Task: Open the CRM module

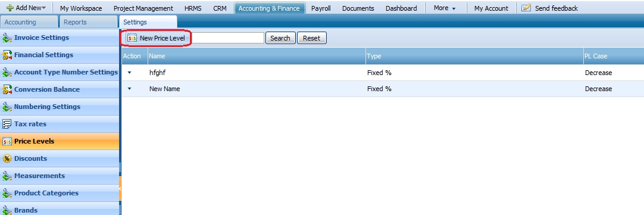Action: tap(220, 8)
